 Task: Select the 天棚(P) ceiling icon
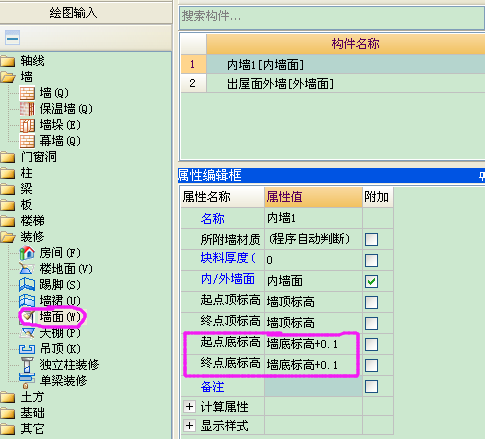(27, 332)
